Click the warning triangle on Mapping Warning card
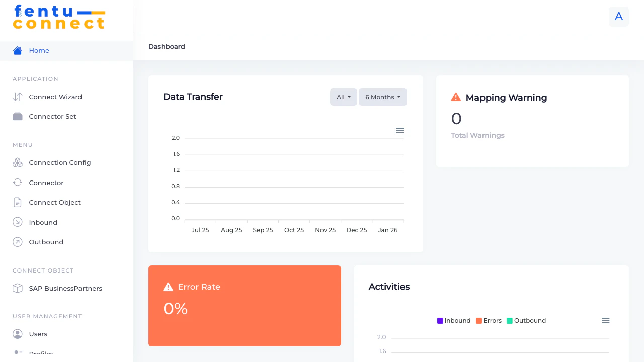This screenshot has height=362, width=644. tap(456, 97)
